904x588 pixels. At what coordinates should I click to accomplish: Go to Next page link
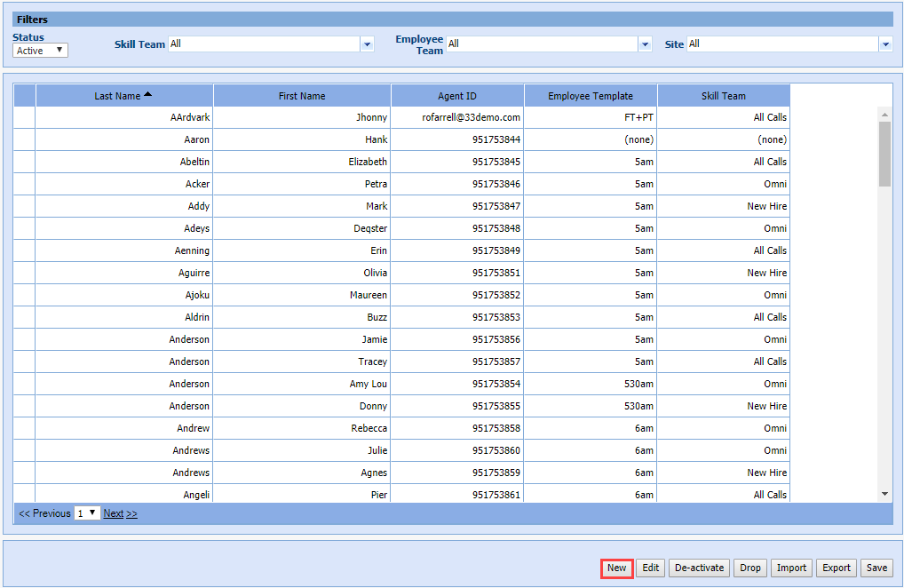pos(120,513)
